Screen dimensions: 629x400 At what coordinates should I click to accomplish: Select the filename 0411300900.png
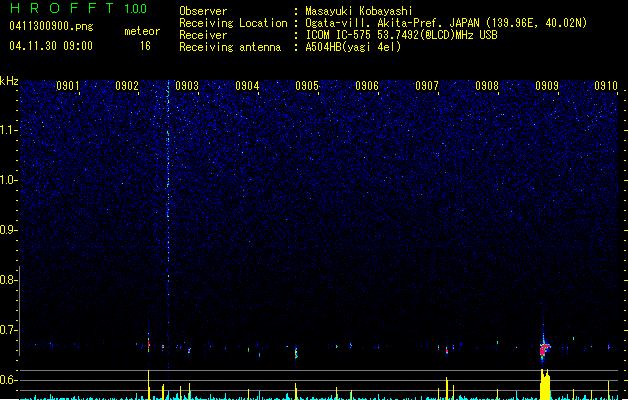click(x=51, y=26)
